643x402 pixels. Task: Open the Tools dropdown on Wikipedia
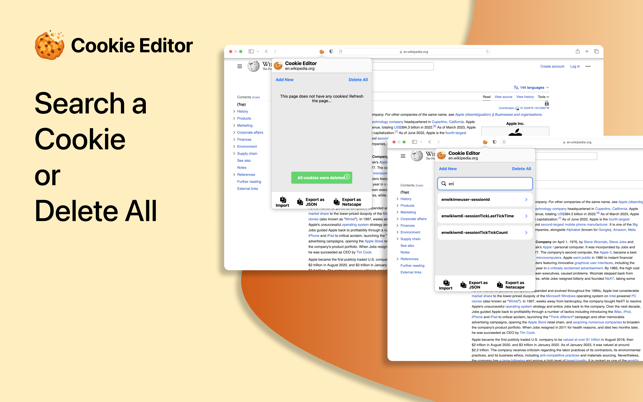click(x=543, y=97)
